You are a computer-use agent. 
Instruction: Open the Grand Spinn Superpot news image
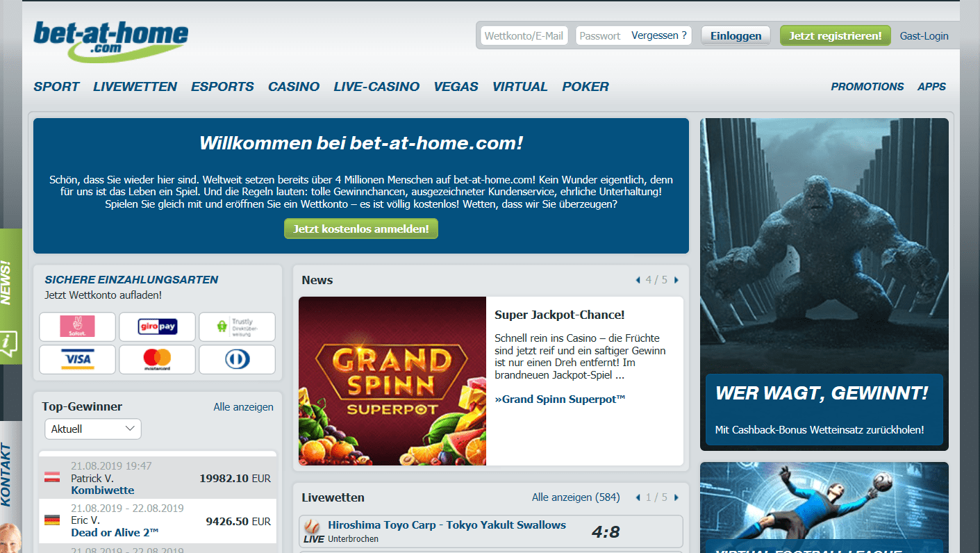[392, 381]
